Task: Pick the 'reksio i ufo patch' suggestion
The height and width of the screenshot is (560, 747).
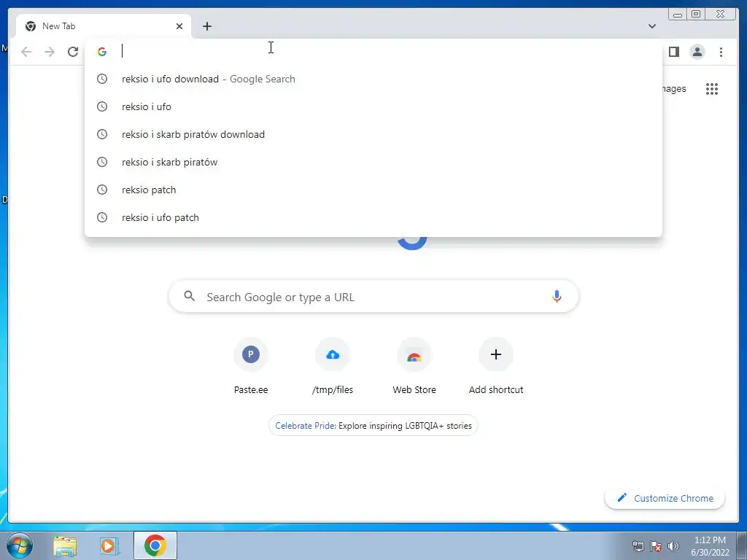Action: [x=373, y=217]
